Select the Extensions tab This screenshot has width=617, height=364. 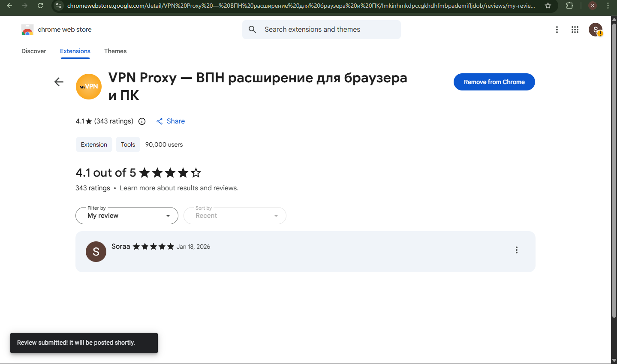click(x=75, y=51)
